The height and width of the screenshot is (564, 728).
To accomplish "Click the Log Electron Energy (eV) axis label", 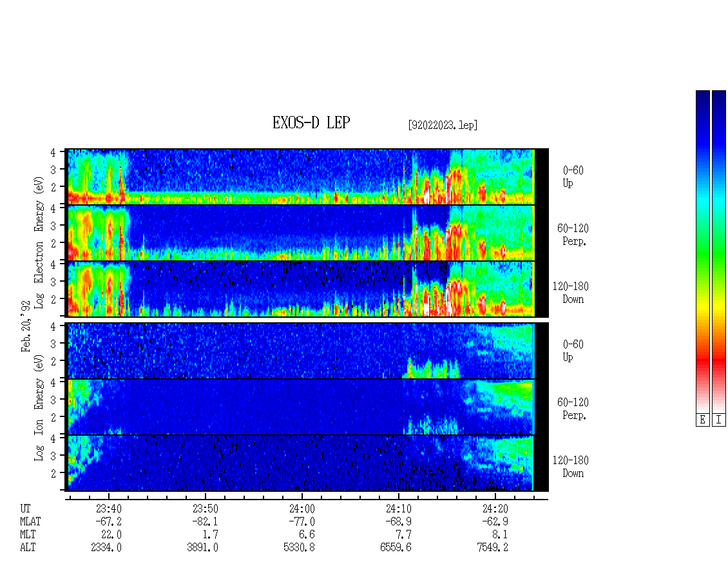I will pyautogui.click(x=39, y=242).
